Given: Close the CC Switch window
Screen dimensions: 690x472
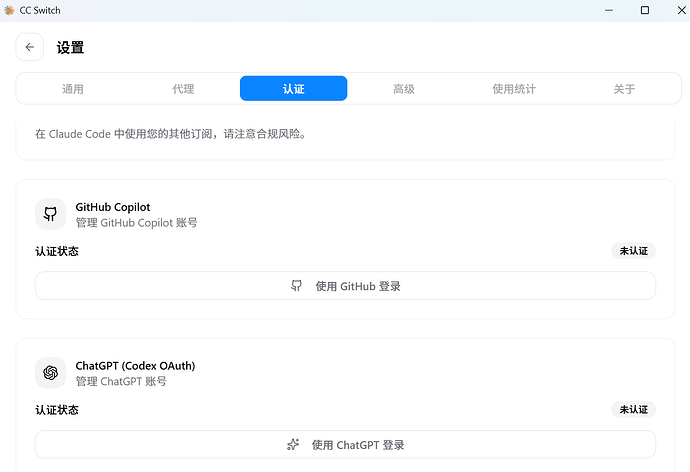Looking at the screenshot, I should coord(681,10).
